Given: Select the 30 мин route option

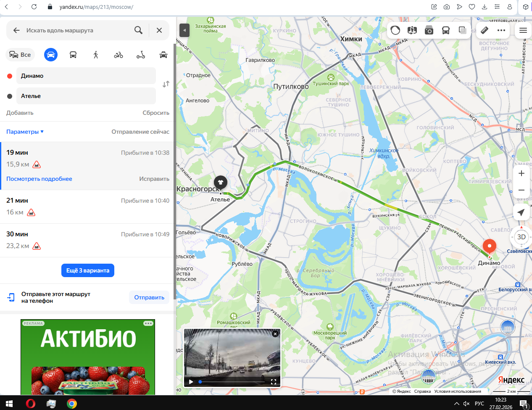Looking at the screenshot, I should coord(88,240).
